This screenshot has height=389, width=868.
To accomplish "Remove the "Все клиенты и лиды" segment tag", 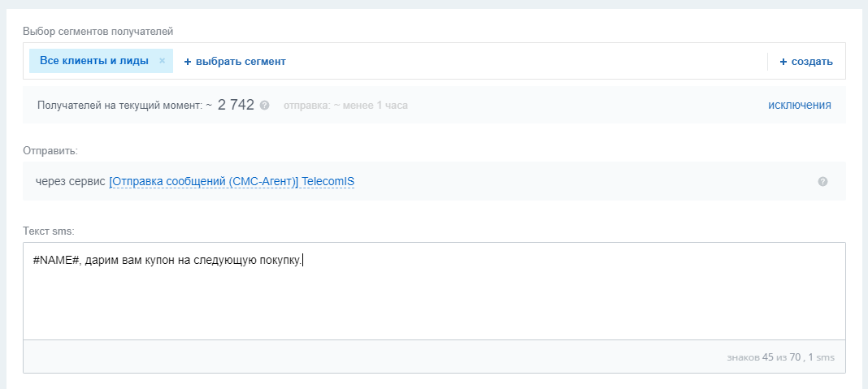I will tap(162, 61).
